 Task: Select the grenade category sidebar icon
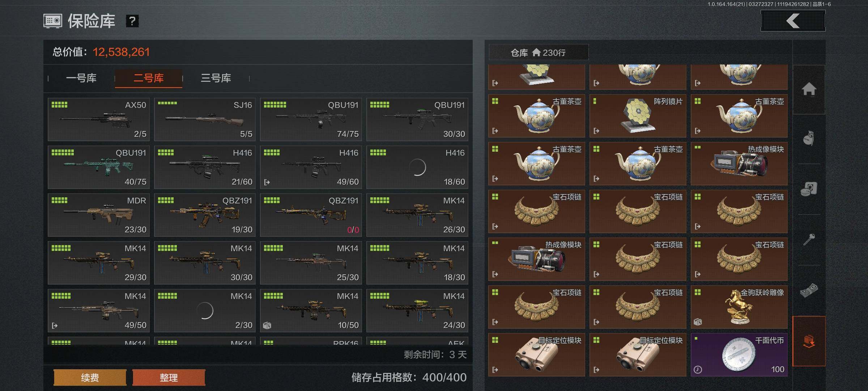coord(809,139)
